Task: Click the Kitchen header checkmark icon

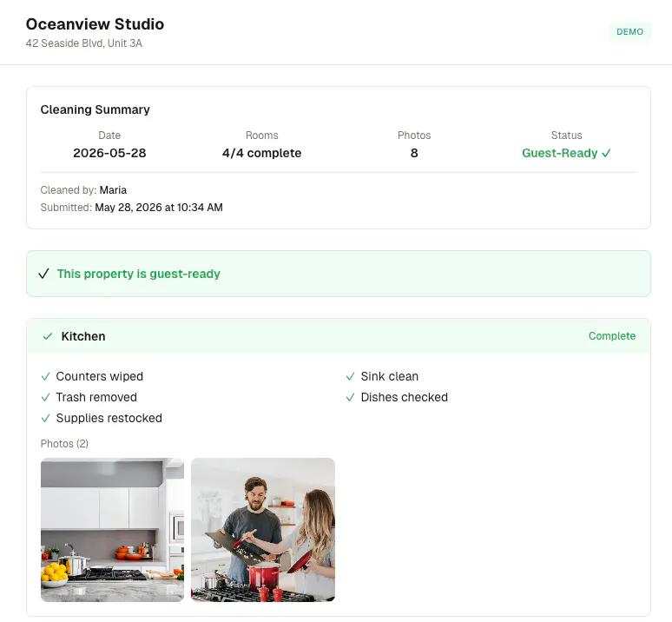Action: [x=48, y=336]
